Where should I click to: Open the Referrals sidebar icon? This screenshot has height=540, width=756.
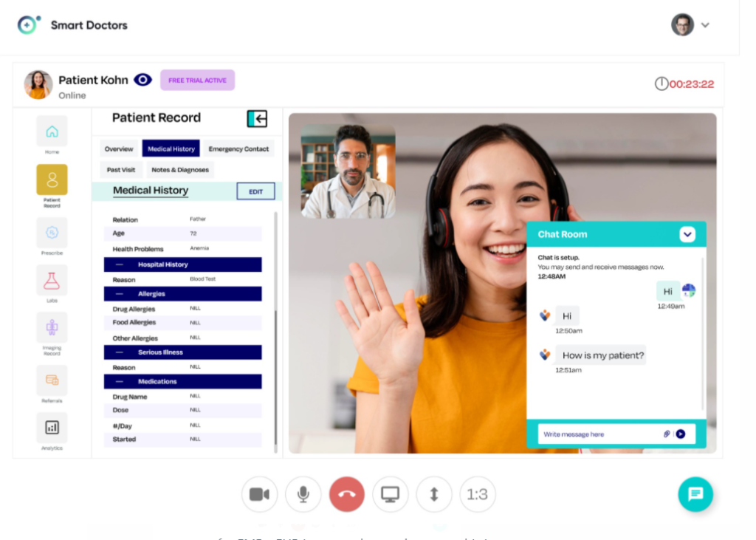pos(52,380)
